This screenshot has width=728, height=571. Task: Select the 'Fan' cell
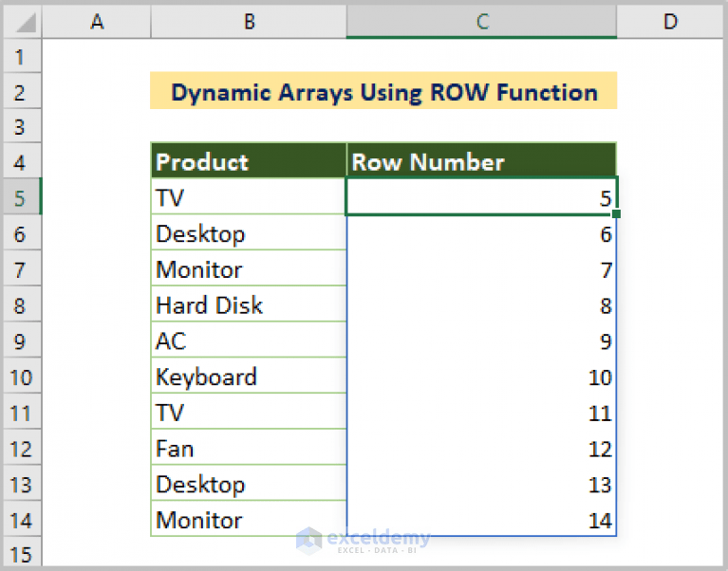coord(249,447)
